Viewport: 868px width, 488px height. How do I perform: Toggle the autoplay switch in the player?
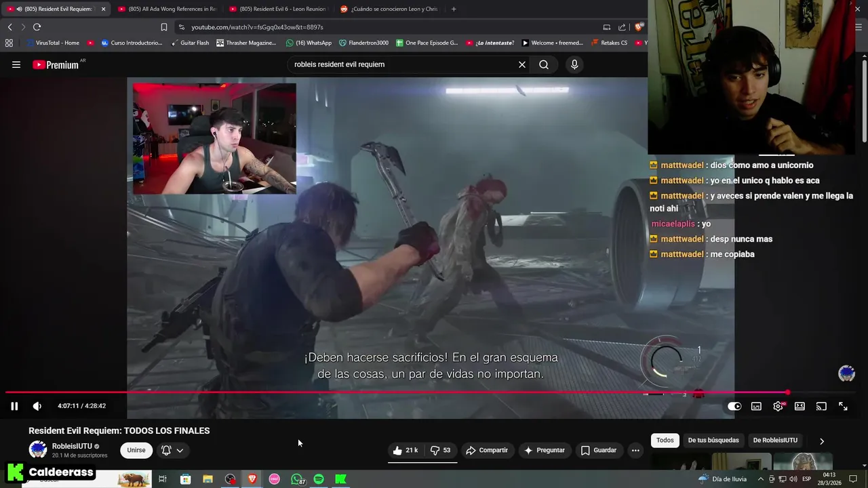[734, 406]
